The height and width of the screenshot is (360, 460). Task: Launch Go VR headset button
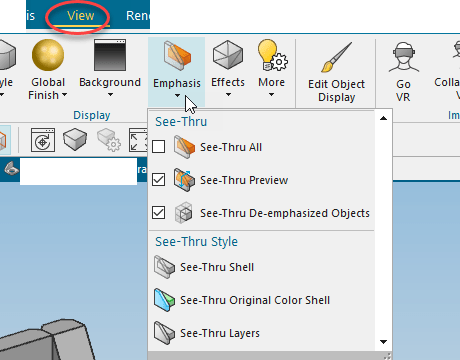click(x=403, y=72)
